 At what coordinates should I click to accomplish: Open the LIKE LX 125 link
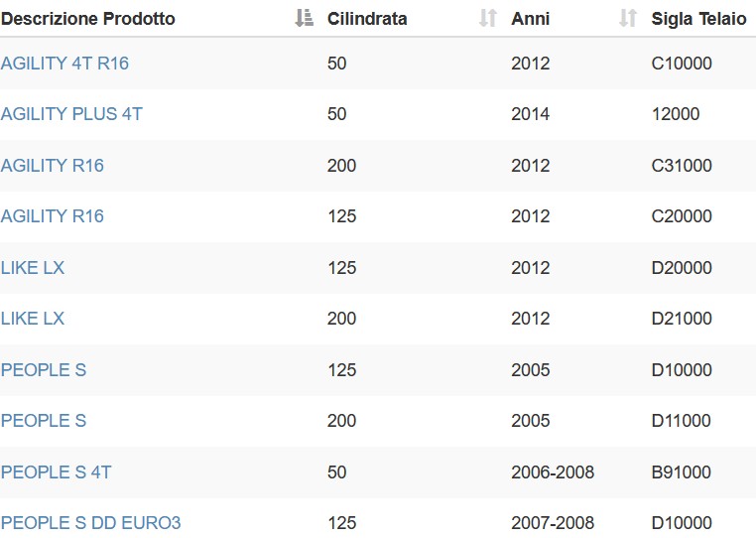tap(33, 268)
